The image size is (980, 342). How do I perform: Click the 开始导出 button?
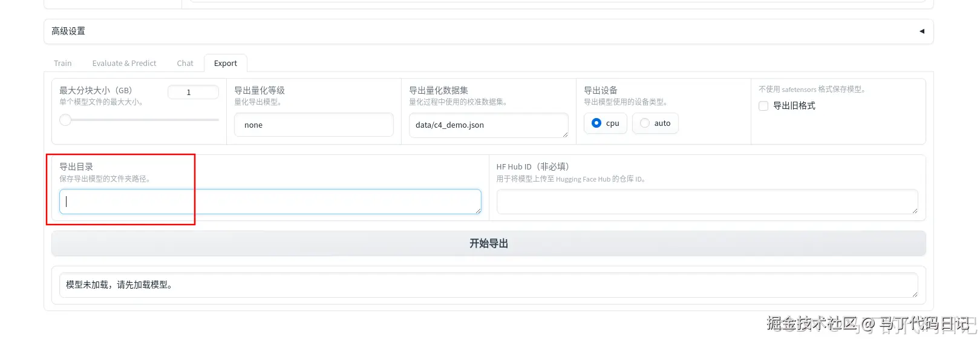pyautogui.click(x=488, y=243)
